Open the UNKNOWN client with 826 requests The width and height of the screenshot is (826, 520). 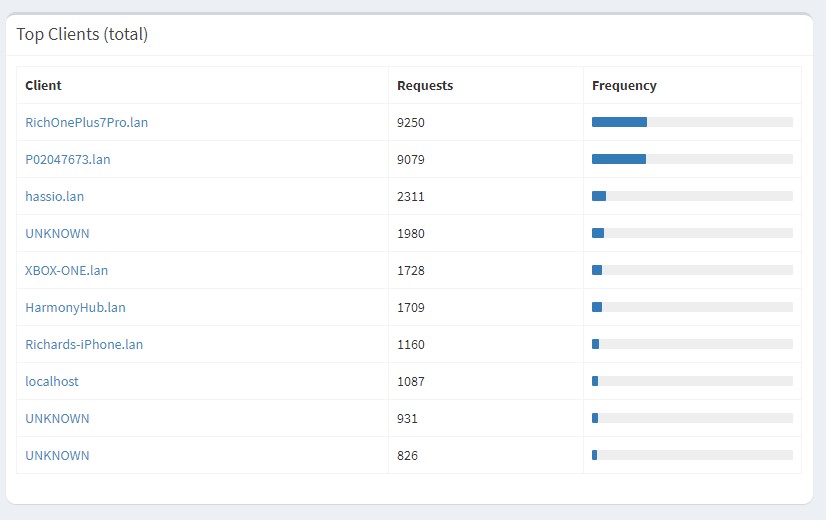click(x=57, y=455)
